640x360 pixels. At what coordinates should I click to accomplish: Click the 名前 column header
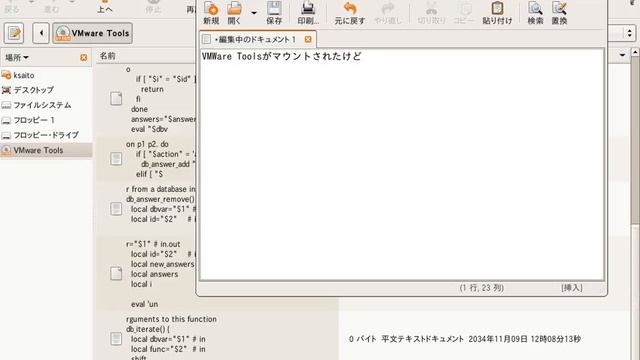click(108, 56)
